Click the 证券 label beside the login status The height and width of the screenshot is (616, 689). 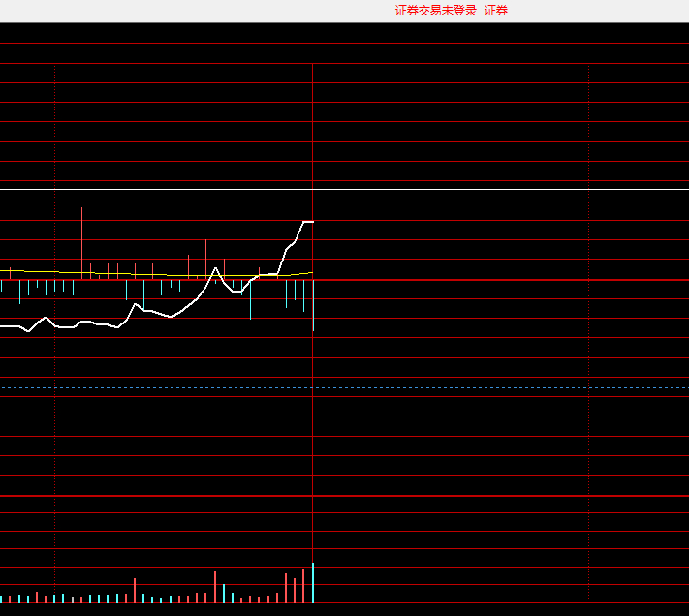pyautogui.click(x=496, y=11)
